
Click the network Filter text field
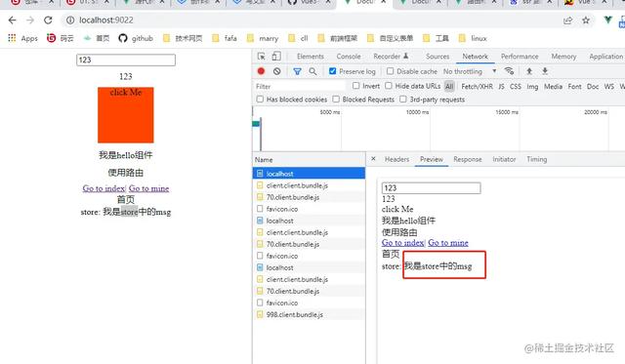(299, 86)
